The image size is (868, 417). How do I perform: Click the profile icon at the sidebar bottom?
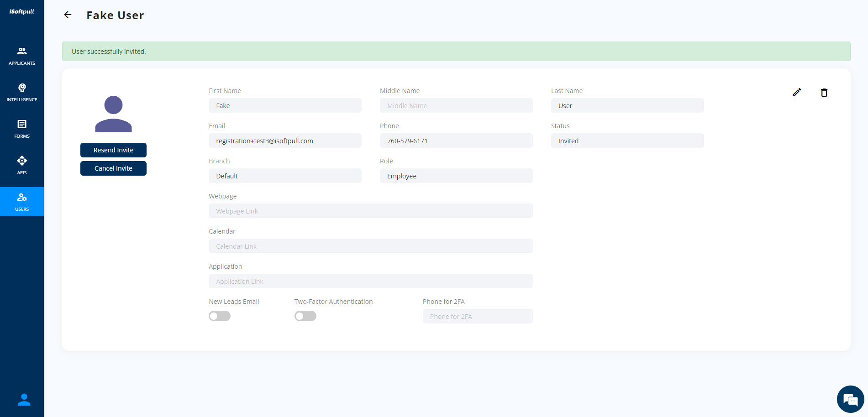click(24, 400)
